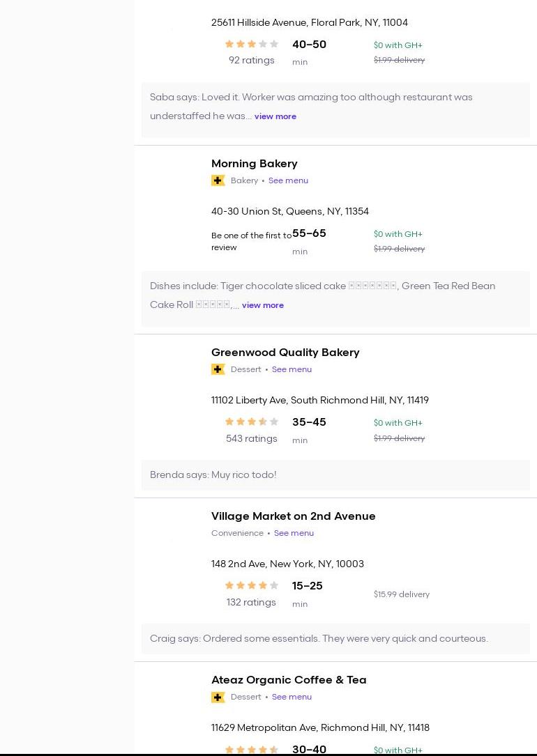Click the GH+ badge under Ateaz Organic Coffee

point(218,697)
